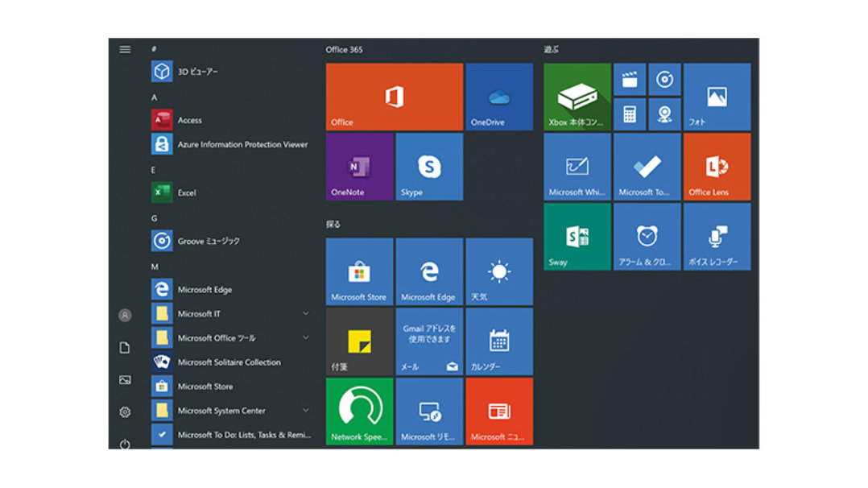The image size is (868, 488).
Task: Click the Power button in Start sidebar
Action: click(x=125, y=445)
